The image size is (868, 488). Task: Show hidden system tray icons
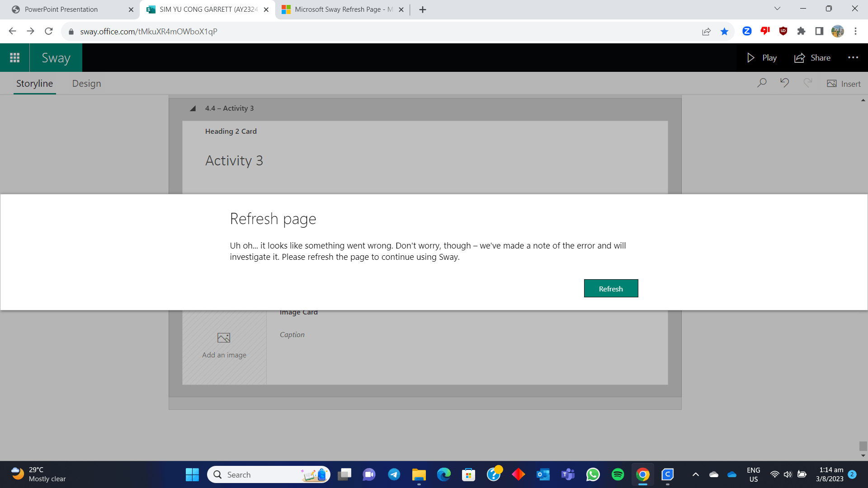point(696,474)
